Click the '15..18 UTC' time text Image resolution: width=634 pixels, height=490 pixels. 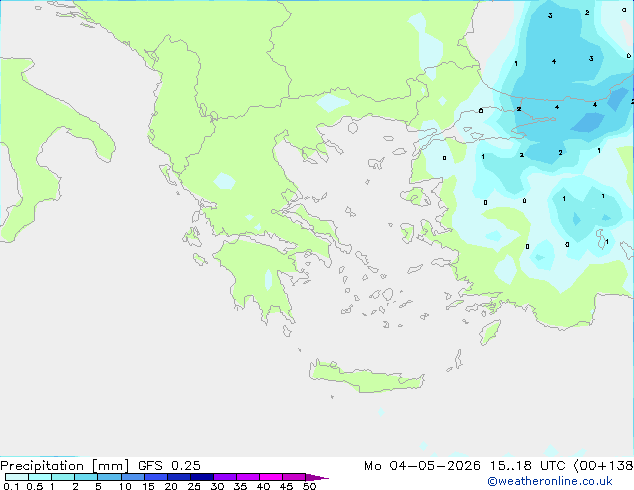[528, 466]
